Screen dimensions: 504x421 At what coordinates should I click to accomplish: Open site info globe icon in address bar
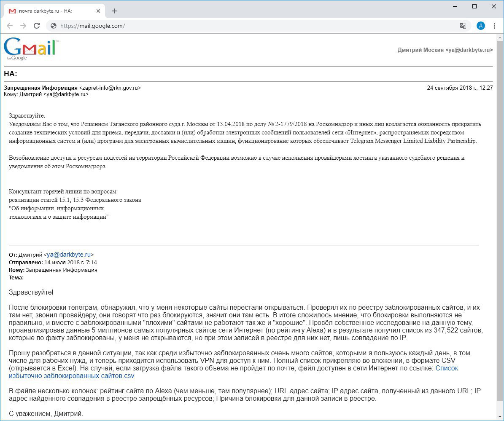pos(54,26)
